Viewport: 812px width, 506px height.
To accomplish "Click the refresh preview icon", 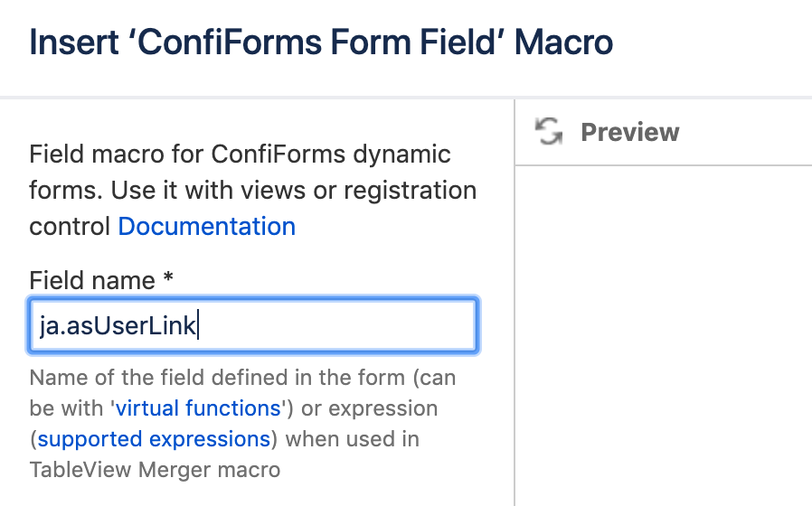I will (548, 132).
